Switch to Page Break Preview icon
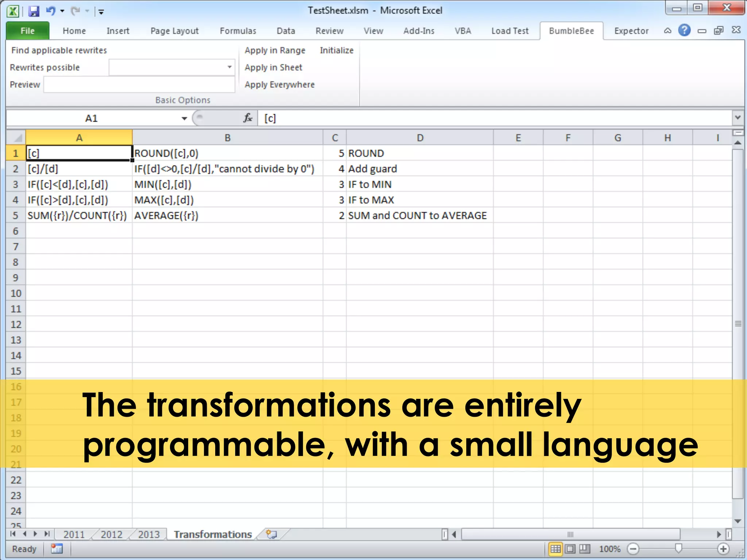The height and width of the screenshot is (560, 747). 585,549
